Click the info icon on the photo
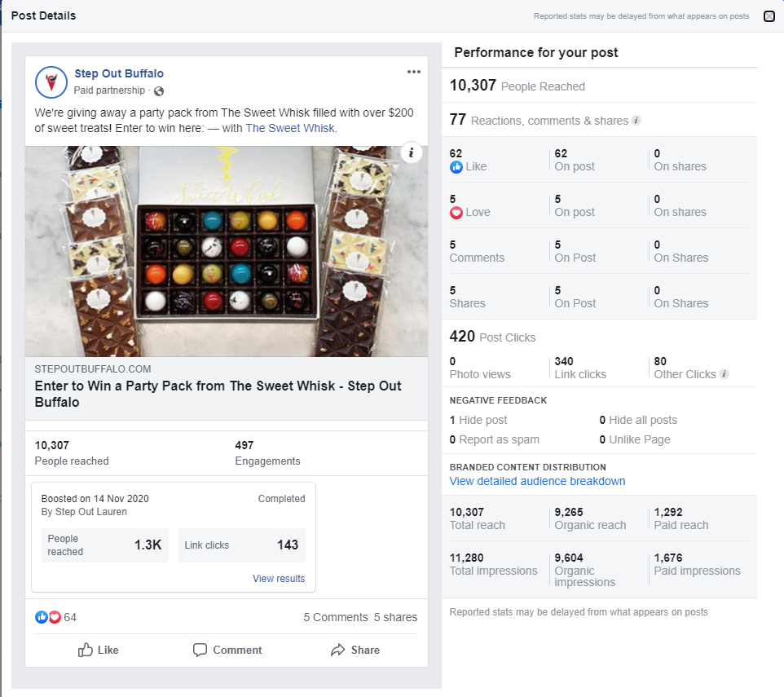Image resolution: width=784 pixels, height=697 pixels. point(411,152)
